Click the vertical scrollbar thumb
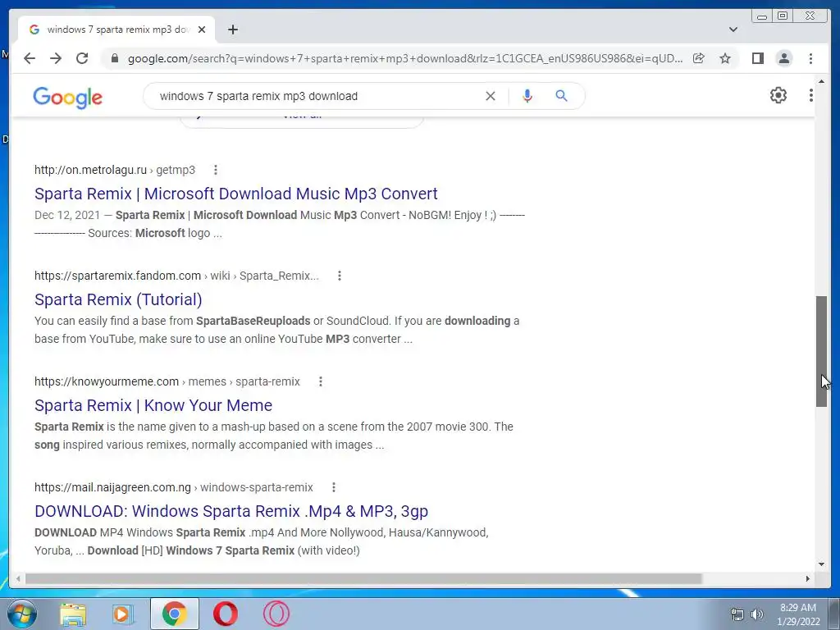The width and height of the screenshot is (840, 630). point(821,351)
